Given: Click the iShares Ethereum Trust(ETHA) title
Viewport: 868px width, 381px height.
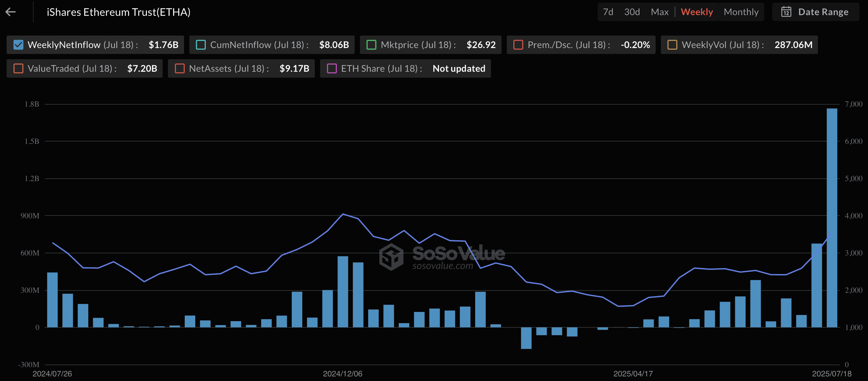Looking at the screenshot, I should point(119,12).
